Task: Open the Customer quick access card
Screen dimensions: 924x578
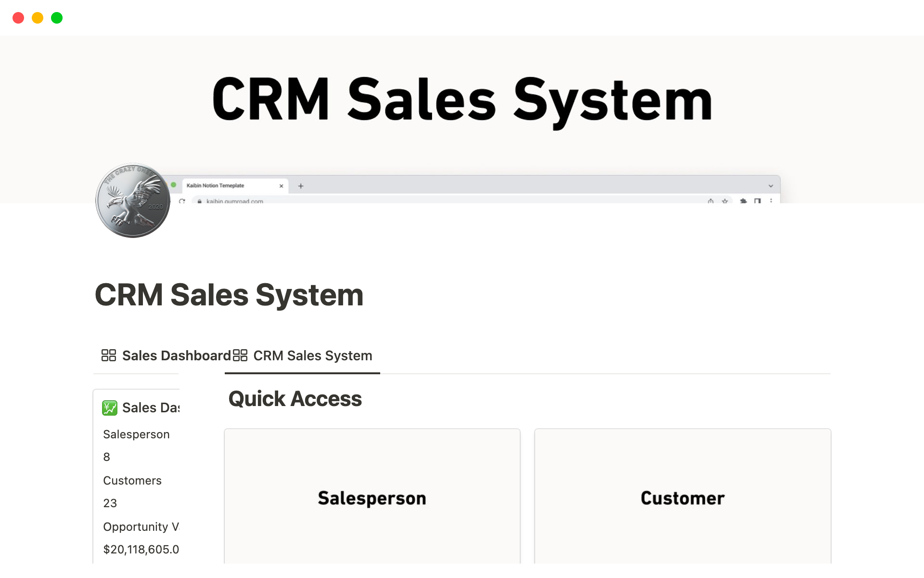Action: (x=682, y=497)
